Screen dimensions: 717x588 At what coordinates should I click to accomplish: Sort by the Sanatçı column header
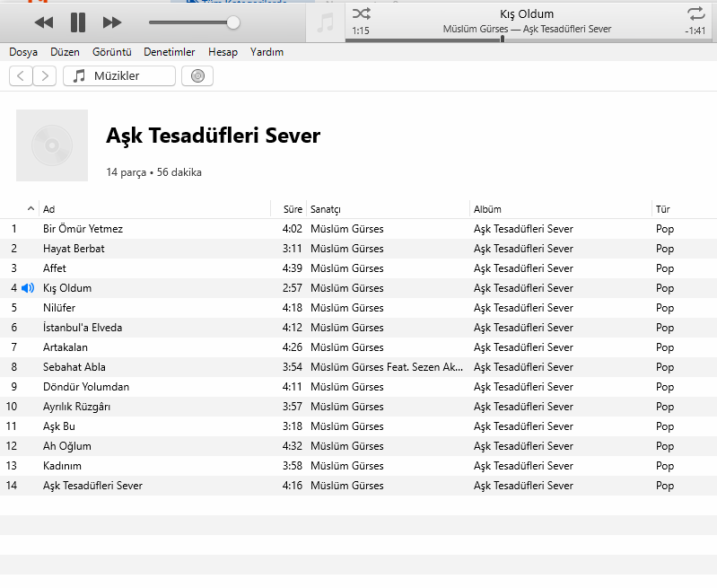(x=326, y=209)
